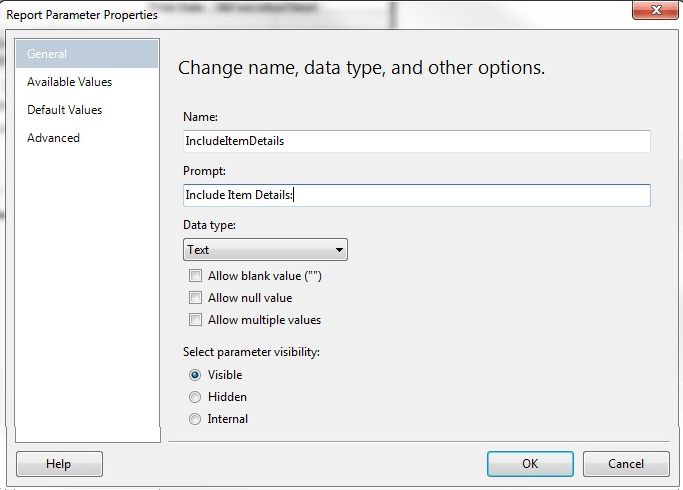The image size is (683, 490).
Task: Close the Report Parameter Properties window
Action: tap(655, 10)
